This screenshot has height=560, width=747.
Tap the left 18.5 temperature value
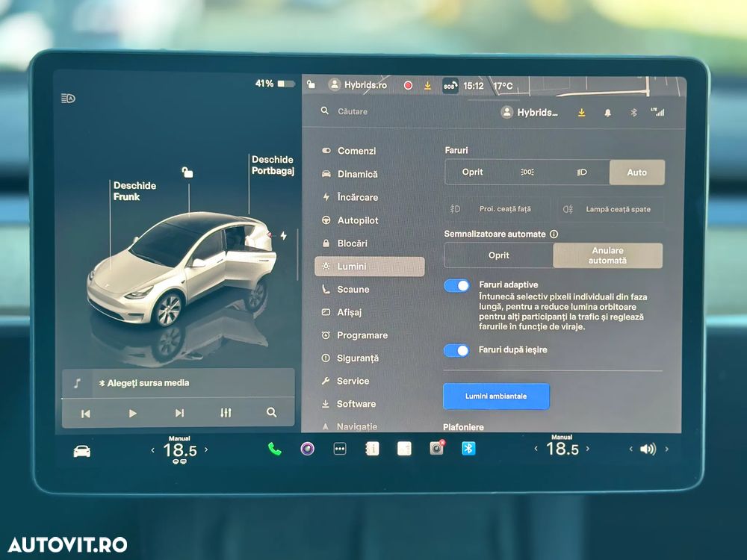click(x=179, y=450)
